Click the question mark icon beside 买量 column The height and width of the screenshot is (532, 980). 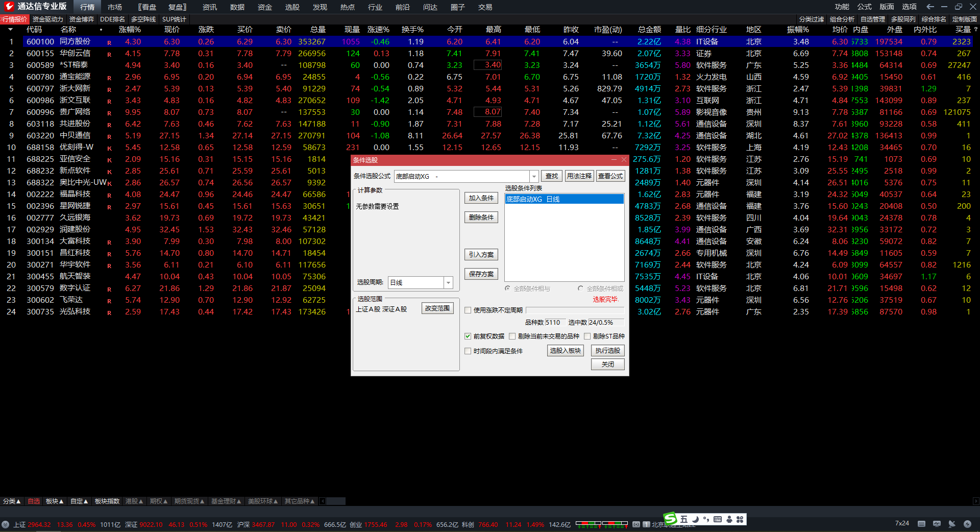(x=976, y=30)
